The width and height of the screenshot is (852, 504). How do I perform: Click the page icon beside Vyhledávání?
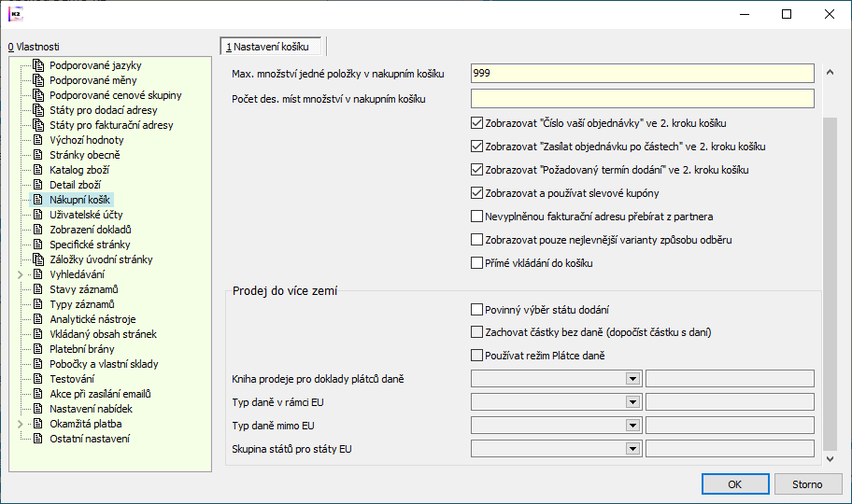tap(38, 274)
